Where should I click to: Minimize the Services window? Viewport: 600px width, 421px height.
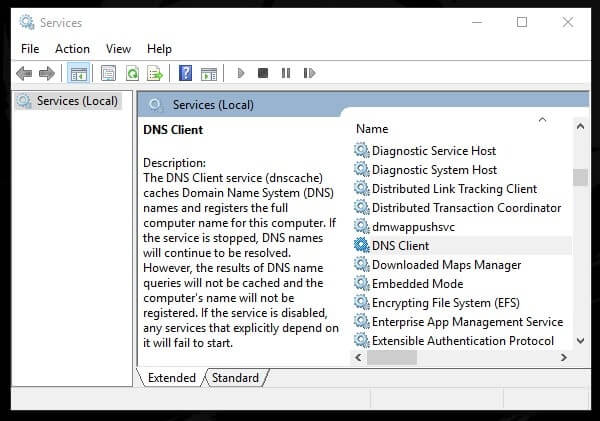click(x=477, y=22)
